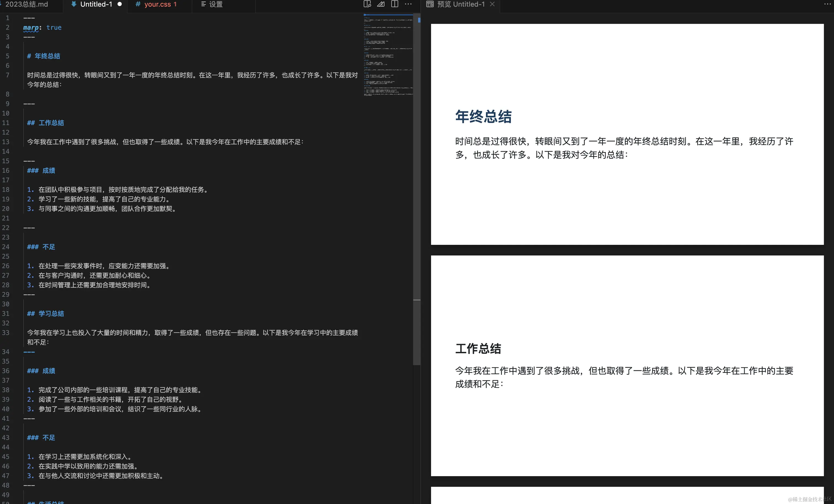Open the 设置 settings tab

click(216, 4)
